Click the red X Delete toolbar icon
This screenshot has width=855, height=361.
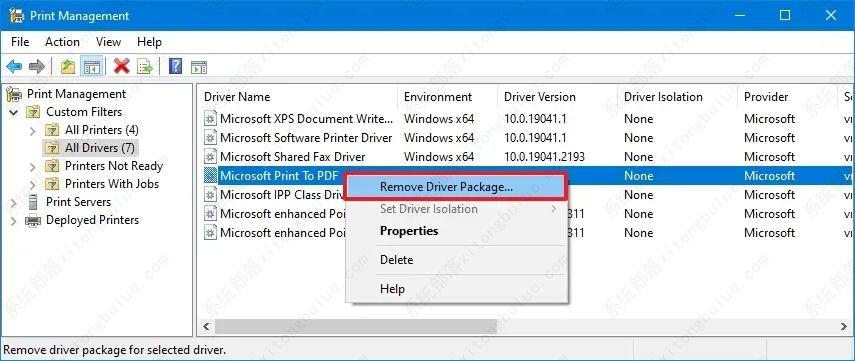(121, 67)
